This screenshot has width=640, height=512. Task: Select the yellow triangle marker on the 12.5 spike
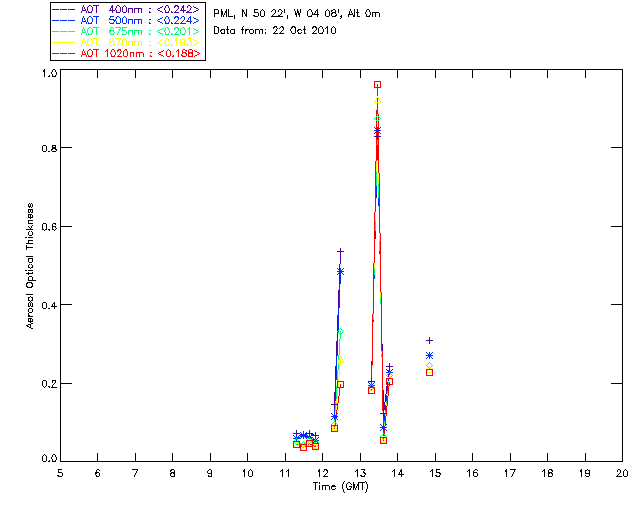(x=340, y=360)
